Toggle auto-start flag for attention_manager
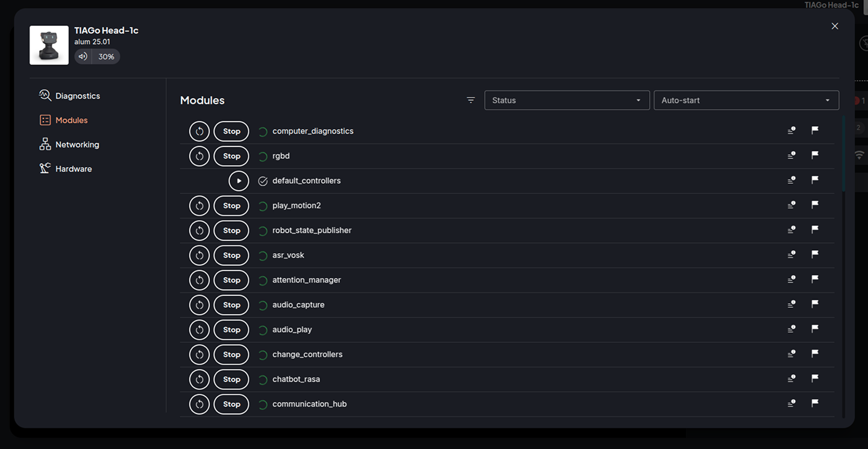Image resolution: width=868 pixels, height=449 pixels. click(x=815, y=279)
